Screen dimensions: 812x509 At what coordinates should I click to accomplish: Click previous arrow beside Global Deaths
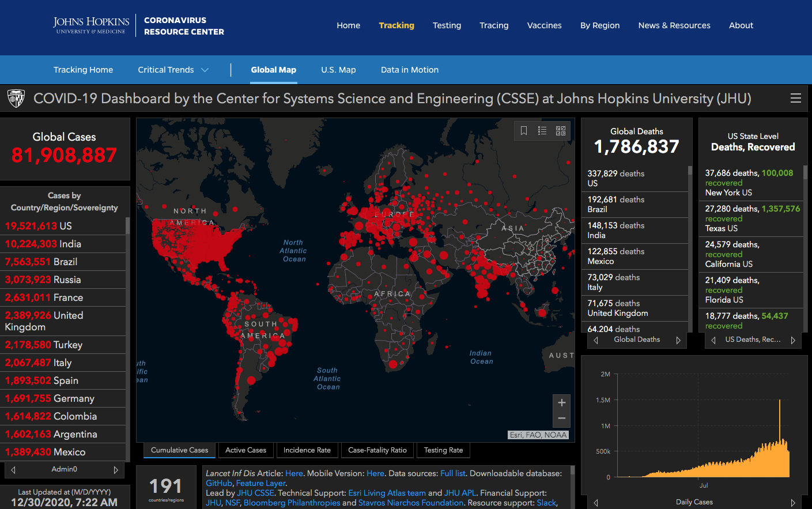[596, 340]
